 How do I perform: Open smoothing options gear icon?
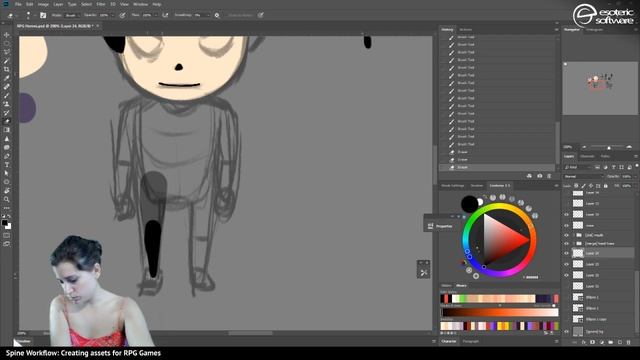click(217, 15)
